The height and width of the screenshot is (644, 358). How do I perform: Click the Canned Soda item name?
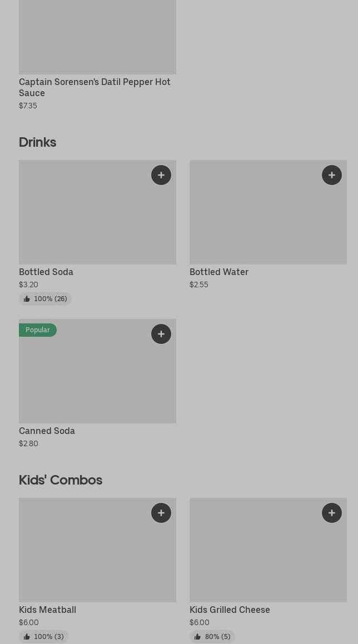coord(47,431)
